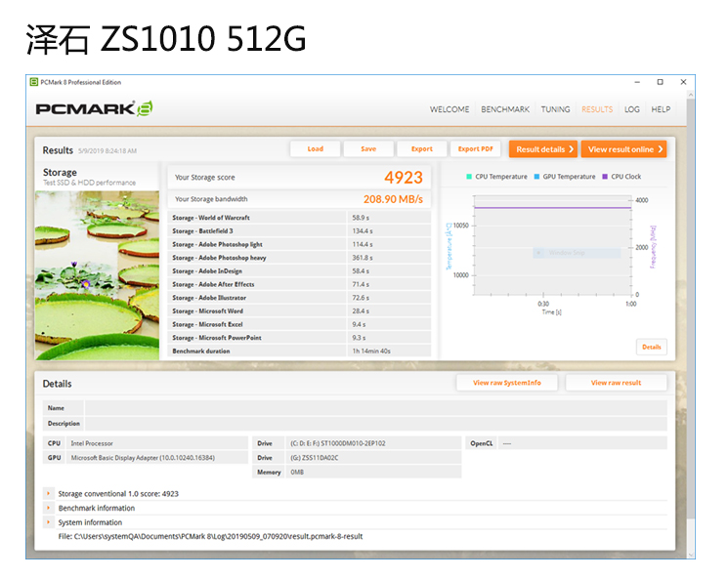Expand Benchmark information section
The height and width of the screenshot is (579, 728).
click(48, 508)
